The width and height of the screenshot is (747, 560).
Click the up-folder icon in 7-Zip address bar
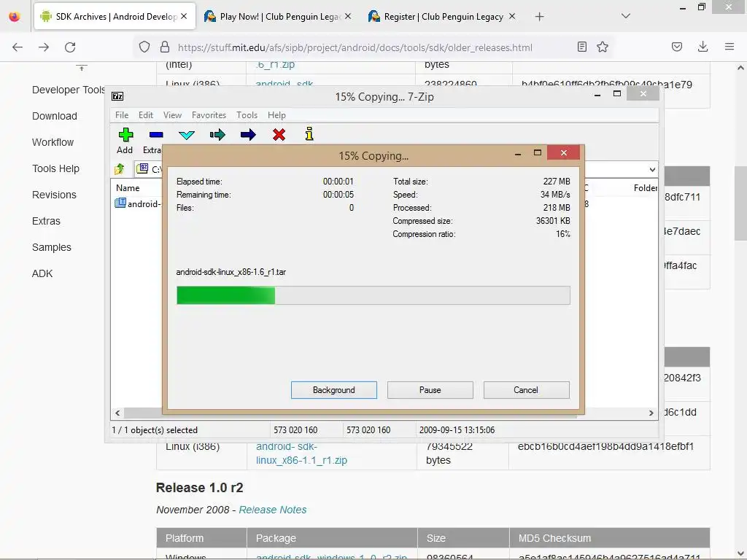click(x=119, y=168)
